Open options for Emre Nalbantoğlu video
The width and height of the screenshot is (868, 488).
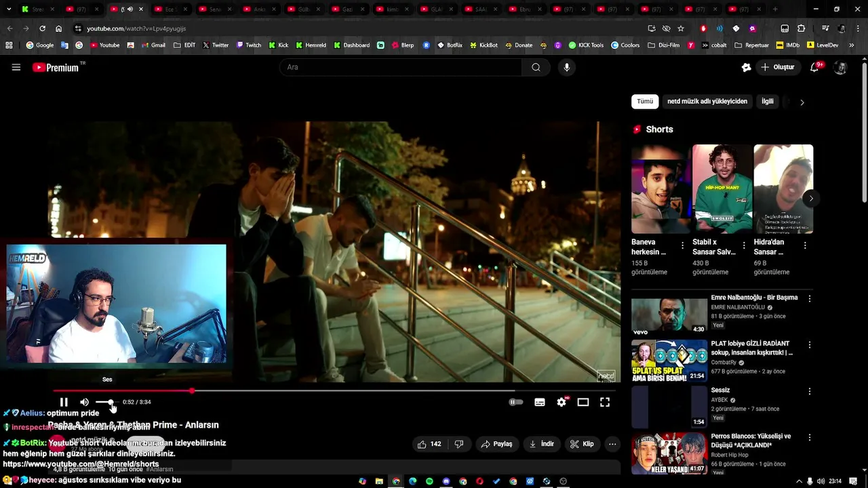click(809, 298)
